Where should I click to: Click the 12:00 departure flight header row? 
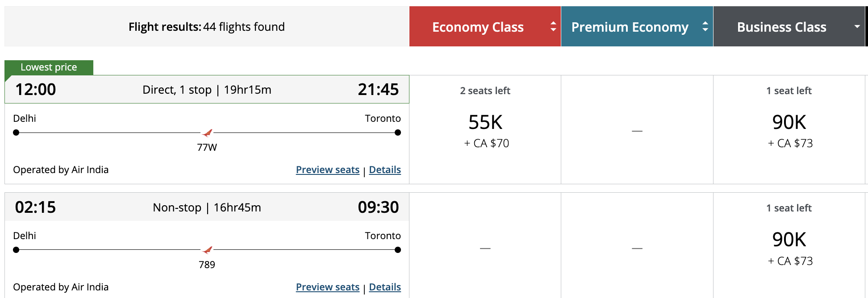pos(207,90)
